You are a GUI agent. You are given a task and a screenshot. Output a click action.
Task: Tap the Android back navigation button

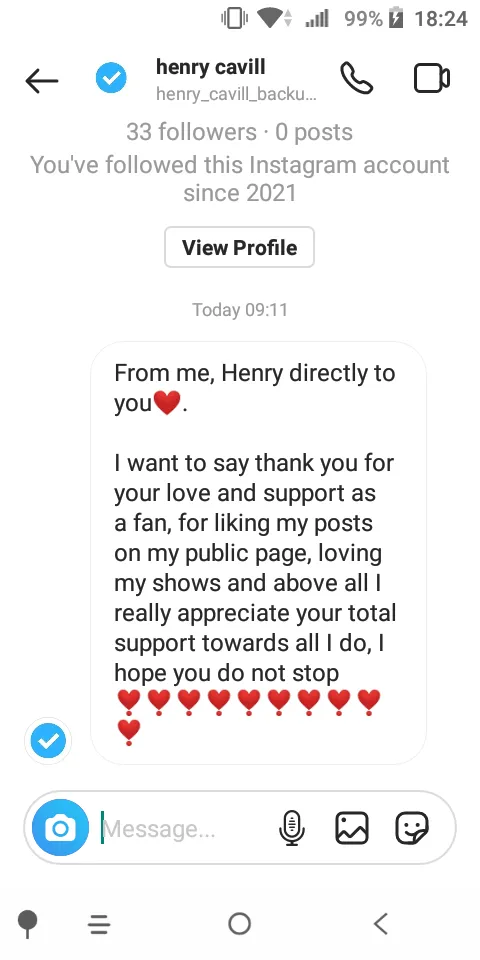click(x=381, y=923)
